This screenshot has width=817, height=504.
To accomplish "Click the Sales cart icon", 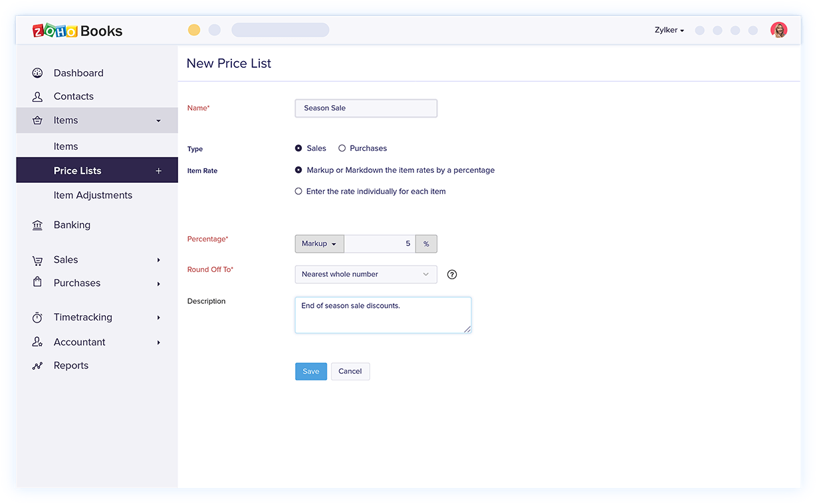I will [x=37, y=260].
